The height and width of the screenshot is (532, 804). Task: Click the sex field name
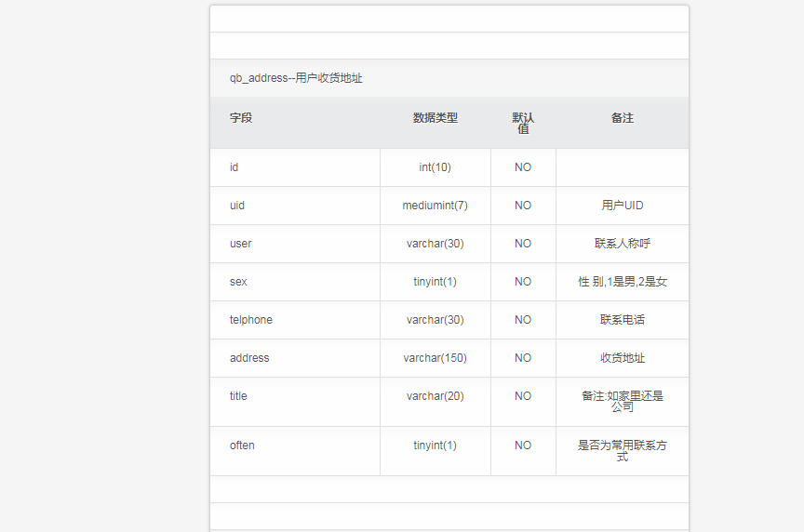point(238,282)
